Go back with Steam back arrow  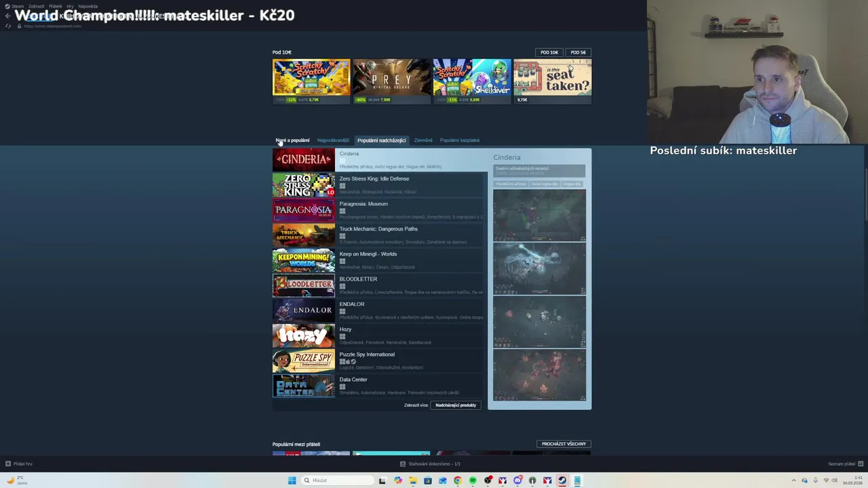tap(8, 16)
